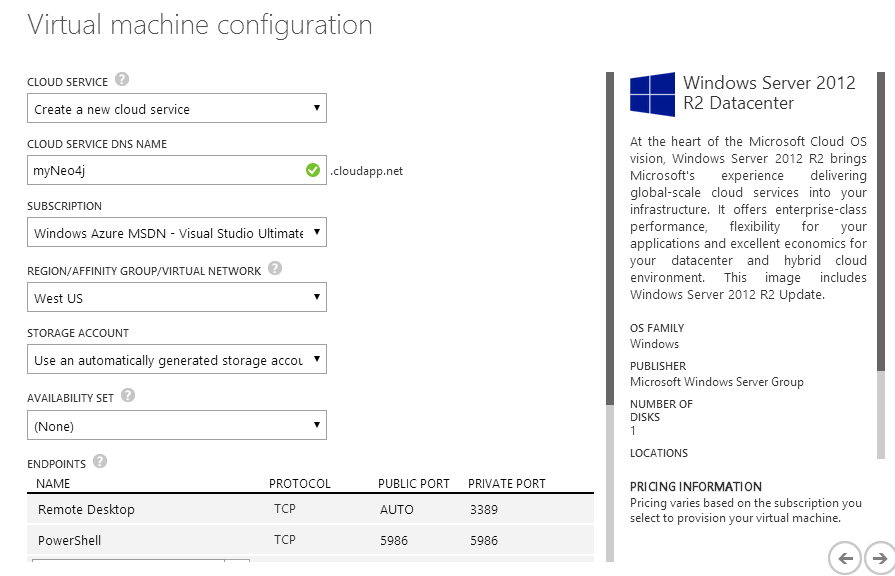895x576 pixels.
Task: Click the PROTOCOL column header
Action: [300, 484]
